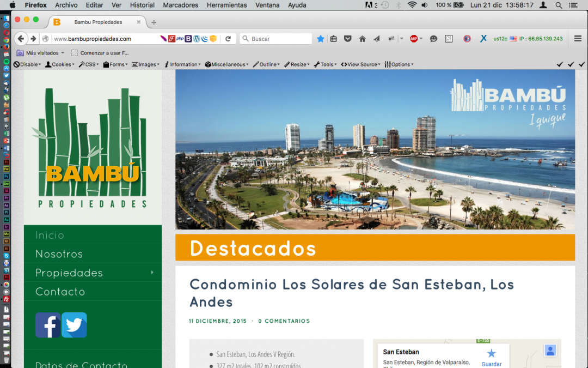The height and width of the screenshot is (368, 588).
Task: Open the Historial menu
Action: [x=142, y=5]
